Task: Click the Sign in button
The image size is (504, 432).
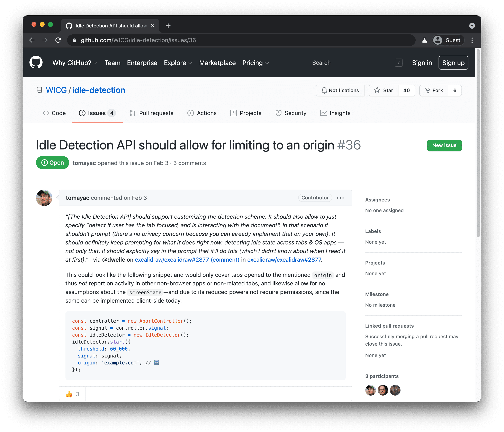Action: [x=421, y=63]
